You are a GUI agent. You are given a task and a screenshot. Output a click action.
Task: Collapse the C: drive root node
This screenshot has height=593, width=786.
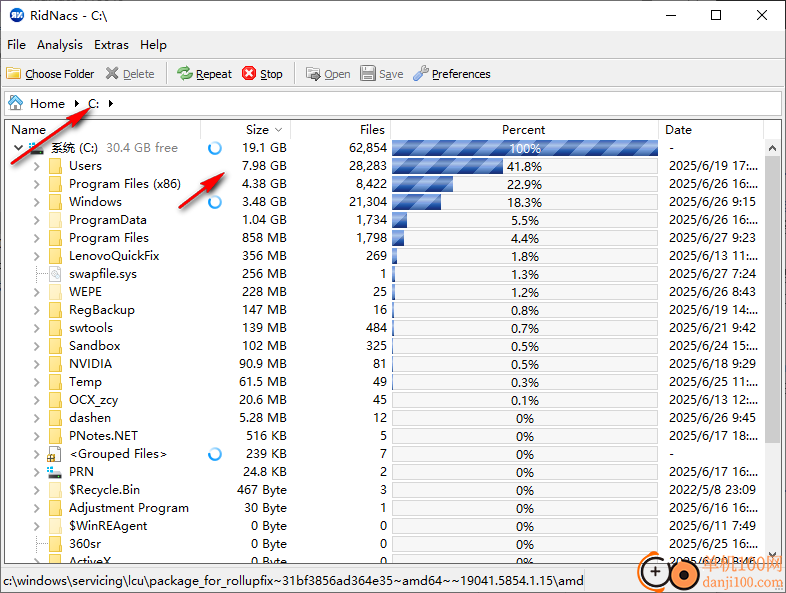pos(19,148)
